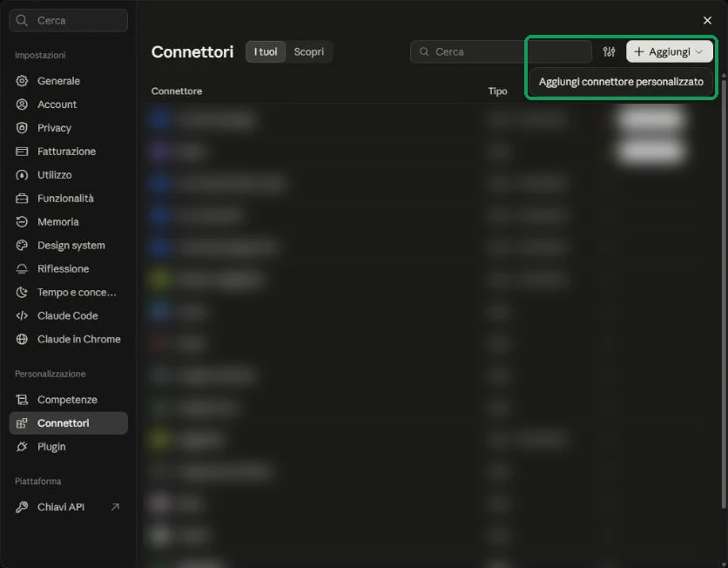Open Plugin via the plug icon
The height and width of the screenshot is (568, 728).
[22, 447]
